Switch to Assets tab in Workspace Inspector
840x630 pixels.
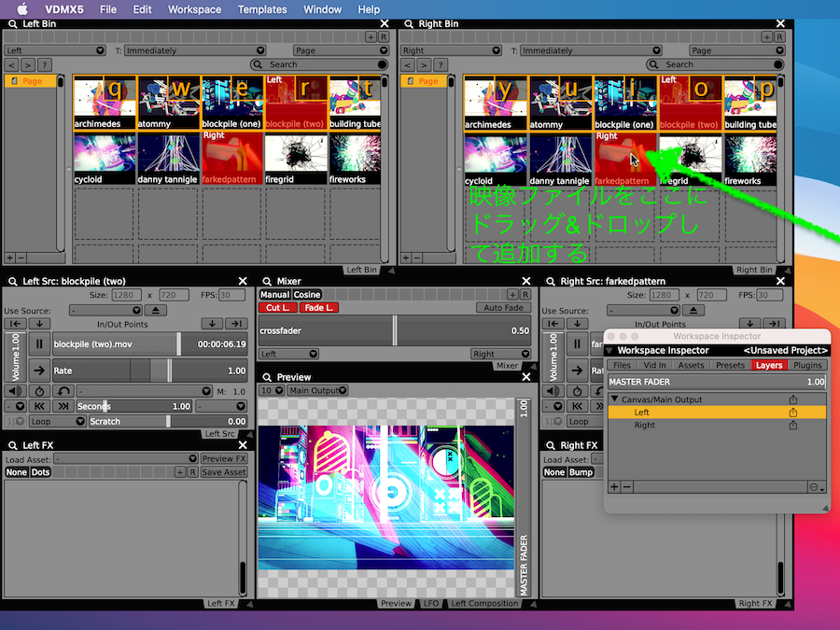(x=691, y=365)
